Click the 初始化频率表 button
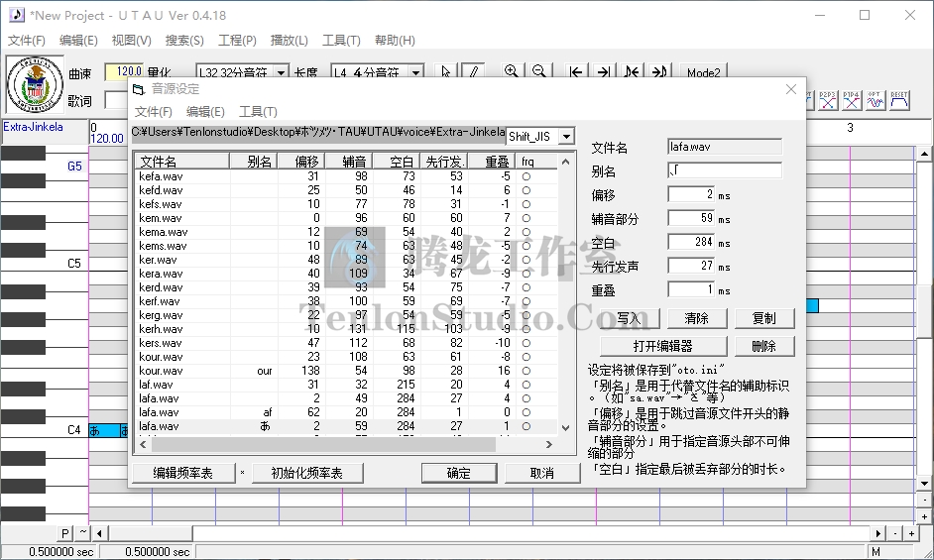This screenshot has width=934, height=560. [306, 473]
